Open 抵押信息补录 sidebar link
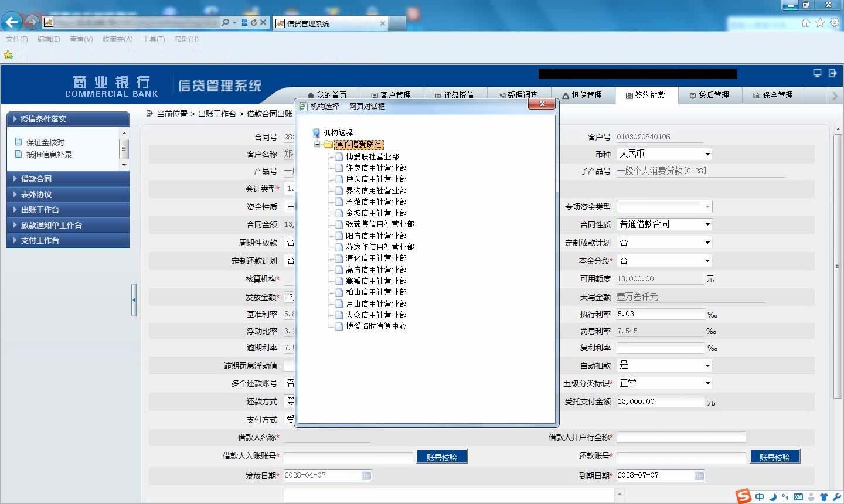The image size is (844, 504). click(x=49, y=155)
